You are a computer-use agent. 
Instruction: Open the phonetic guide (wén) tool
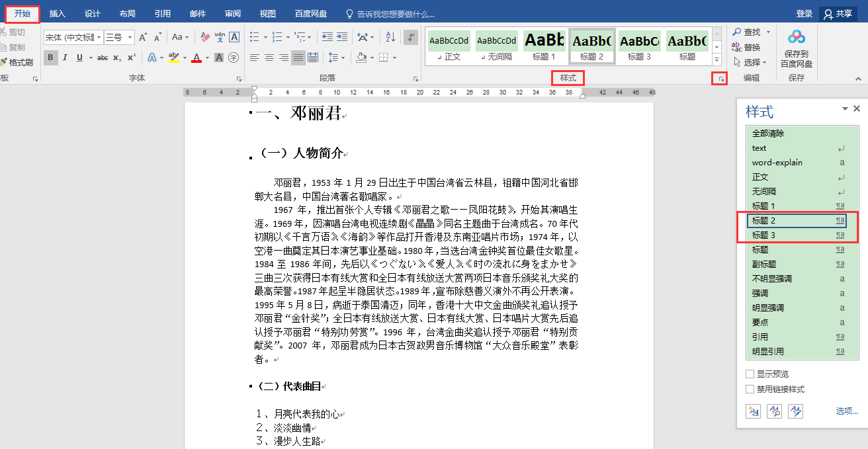click(x=220, y=38)
